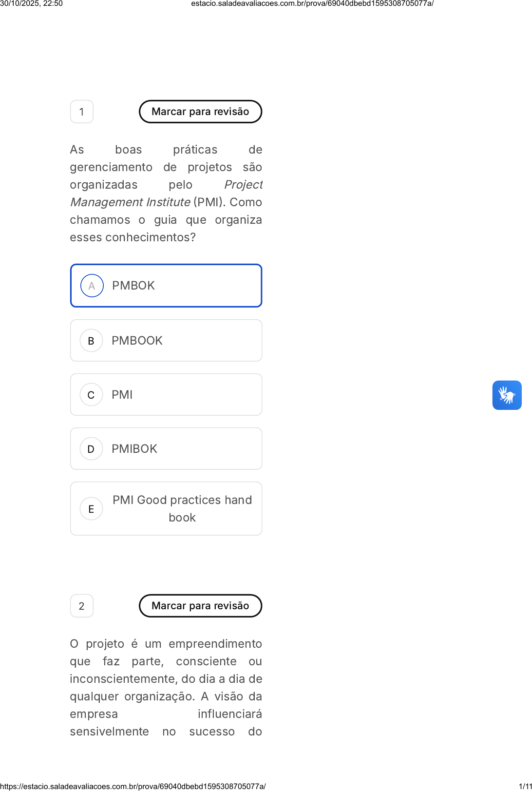Choose the PMBOK answer text
Image resolution: width=532 pixels, height=791 pixels.
pos(133,286)
